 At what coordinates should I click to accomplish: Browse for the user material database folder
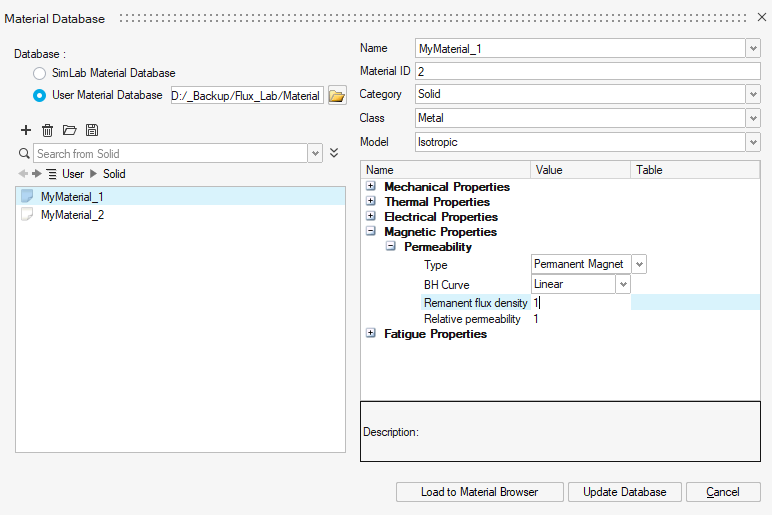click(337, 96)
